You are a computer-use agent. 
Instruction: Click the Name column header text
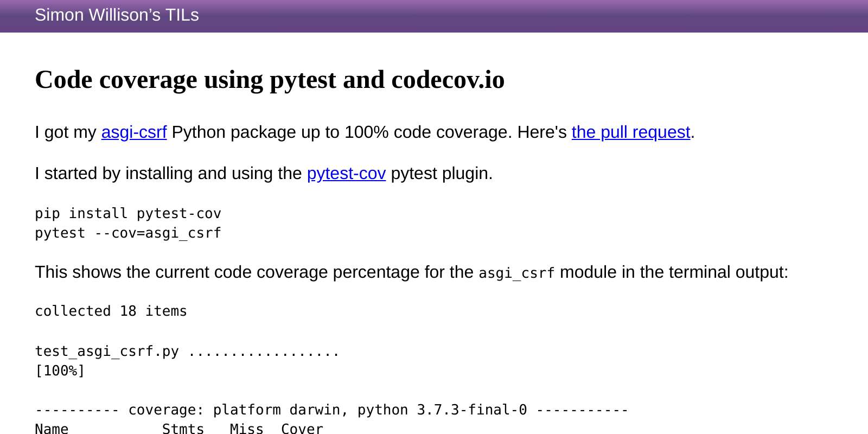(x=52, y=429)
